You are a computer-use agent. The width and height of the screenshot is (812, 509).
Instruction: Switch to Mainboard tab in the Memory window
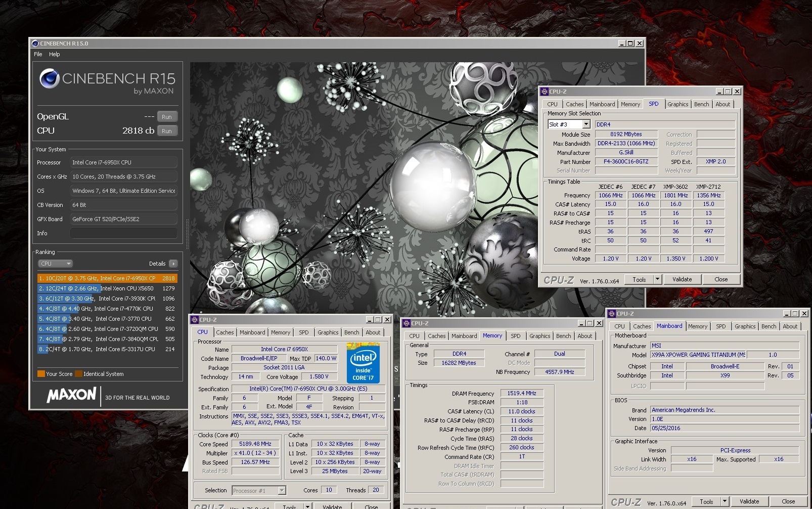pyautogui.click(x=464, y=336)
